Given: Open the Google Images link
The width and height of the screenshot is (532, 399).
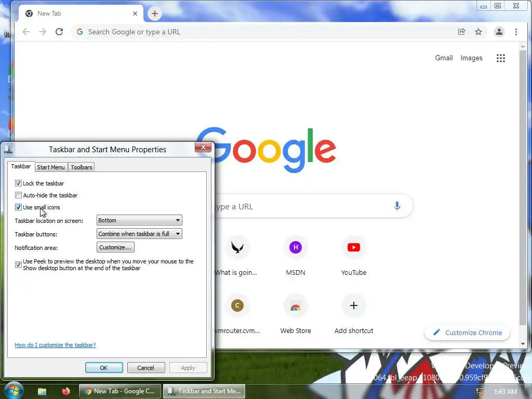Looking at the screenshot, I should (x=471, y=58).
